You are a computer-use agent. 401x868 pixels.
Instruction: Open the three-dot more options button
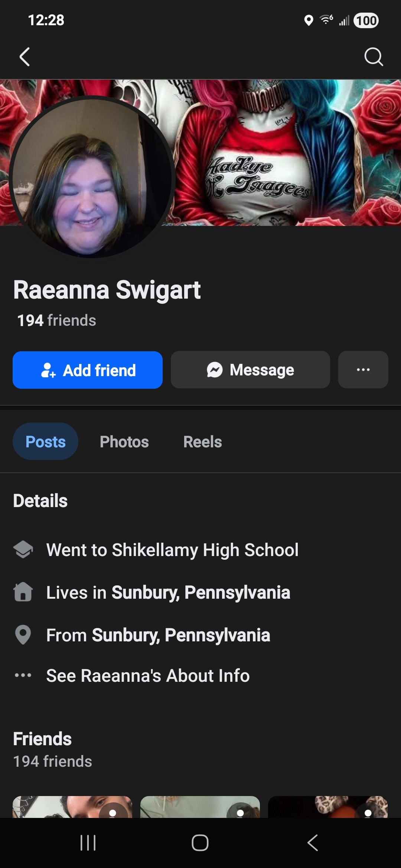point(363,370)
